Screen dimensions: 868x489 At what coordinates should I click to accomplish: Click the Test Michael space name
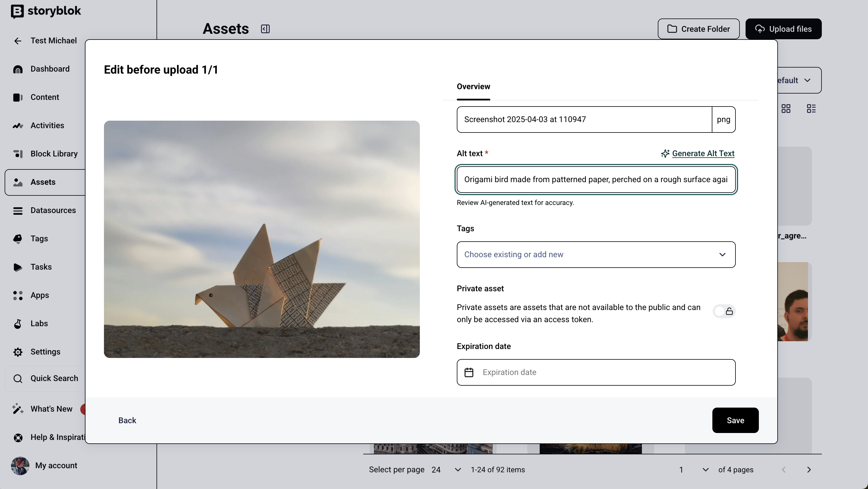coord(54,41)
